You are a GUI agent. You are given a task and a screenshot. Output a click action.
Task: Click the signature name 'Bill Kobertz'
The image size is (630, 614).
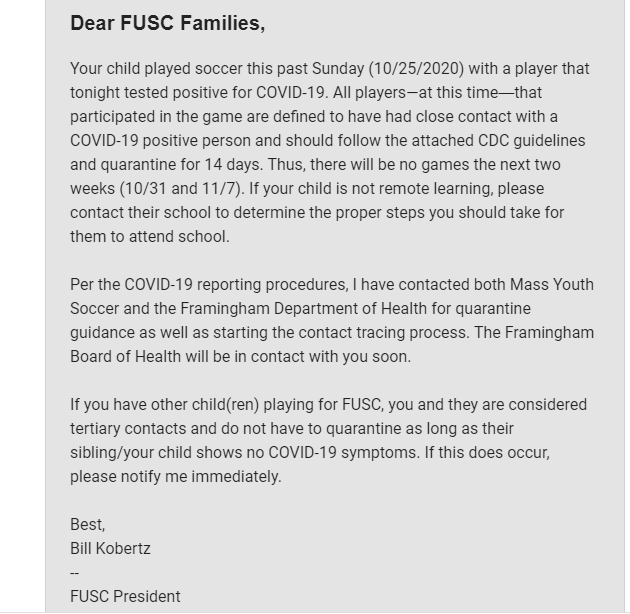click(110, 549)
